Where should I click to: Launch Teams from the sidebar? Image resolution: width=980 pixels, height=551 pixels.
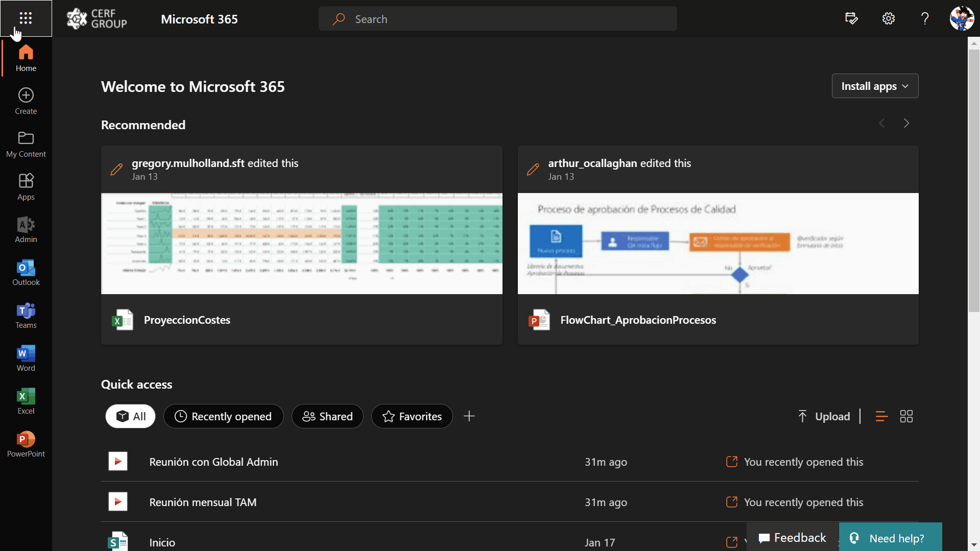(26, 315)
